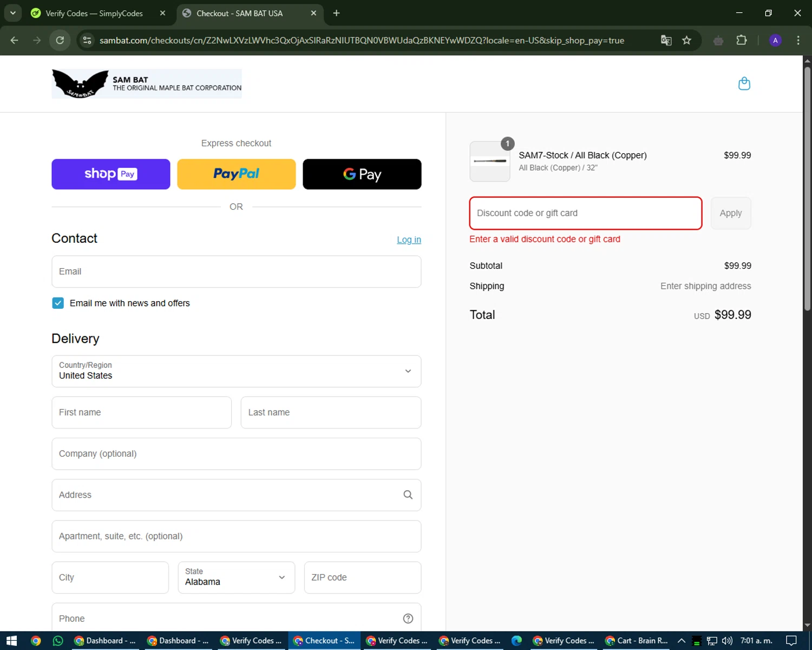Click the City input field

(x=110, y=577)
